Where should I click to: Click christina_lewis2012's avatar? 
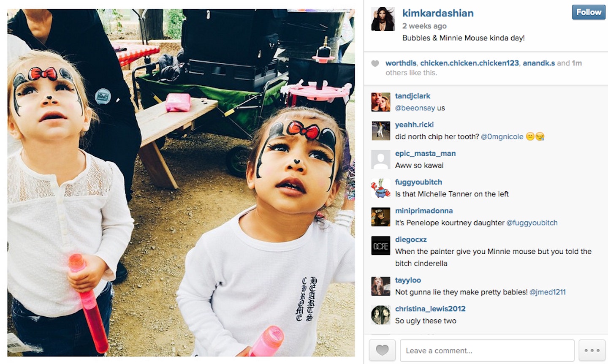[380, 315]
